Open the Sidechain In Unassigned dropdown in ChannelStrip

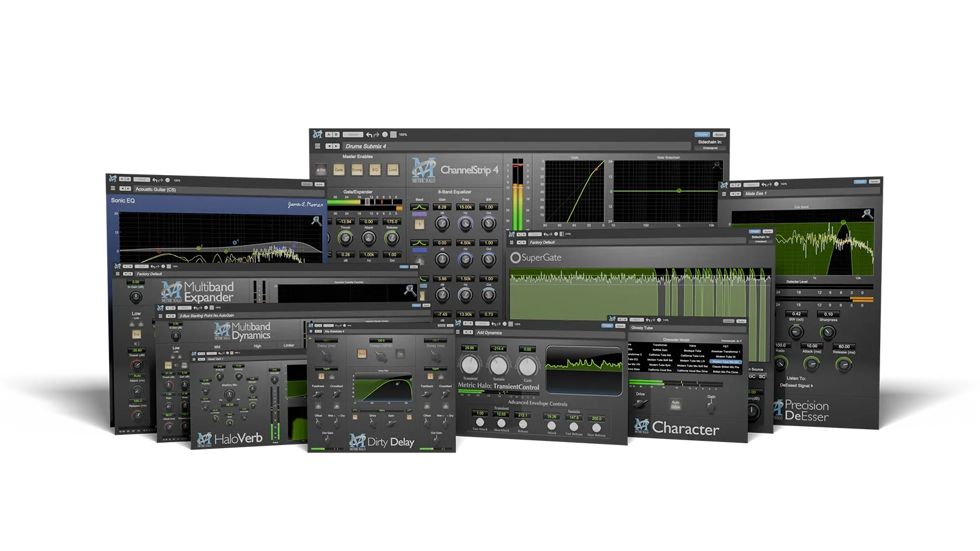[710, 148]
